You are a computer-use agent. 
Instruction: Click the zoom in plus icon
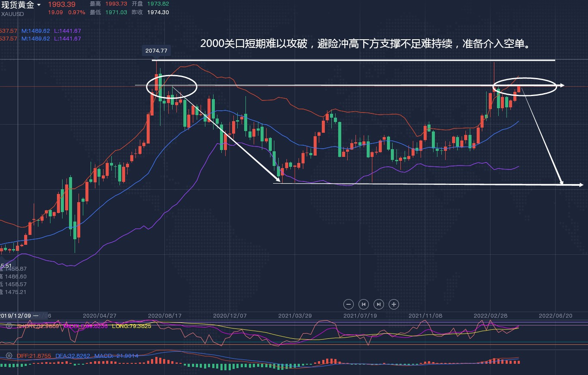[393, 304]
